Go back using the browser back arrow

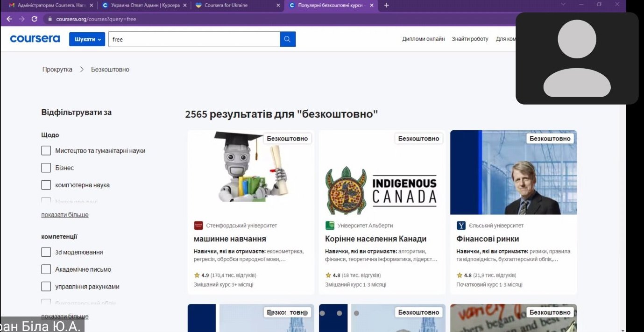pos(9,19)
